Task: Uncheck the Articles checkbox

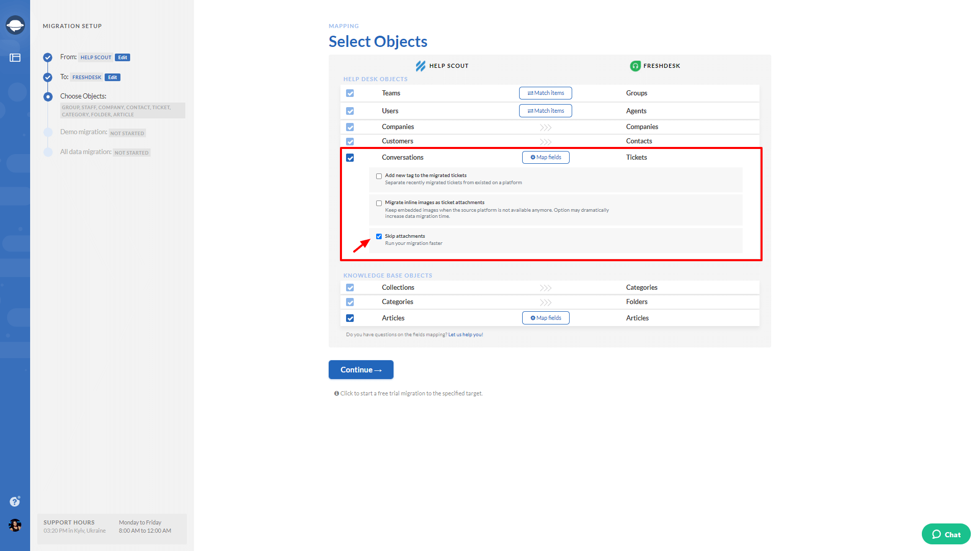Action: click(350, 318)
